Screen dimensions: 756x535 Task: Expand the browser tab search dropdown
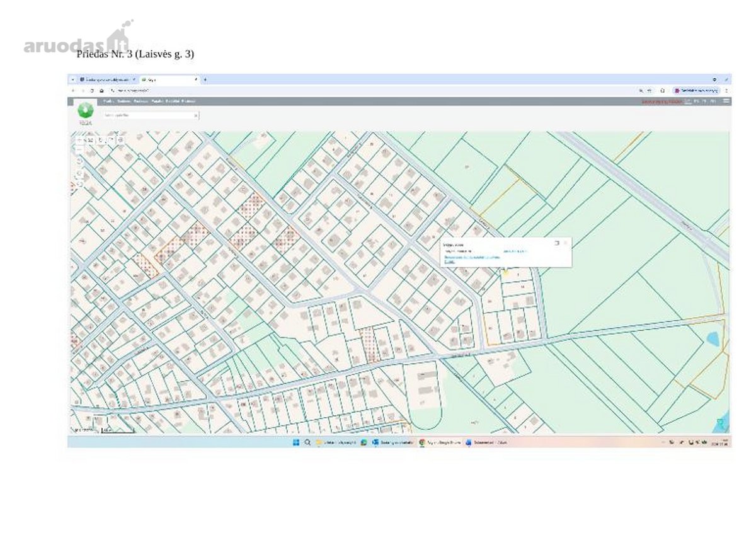coord(73,80)
